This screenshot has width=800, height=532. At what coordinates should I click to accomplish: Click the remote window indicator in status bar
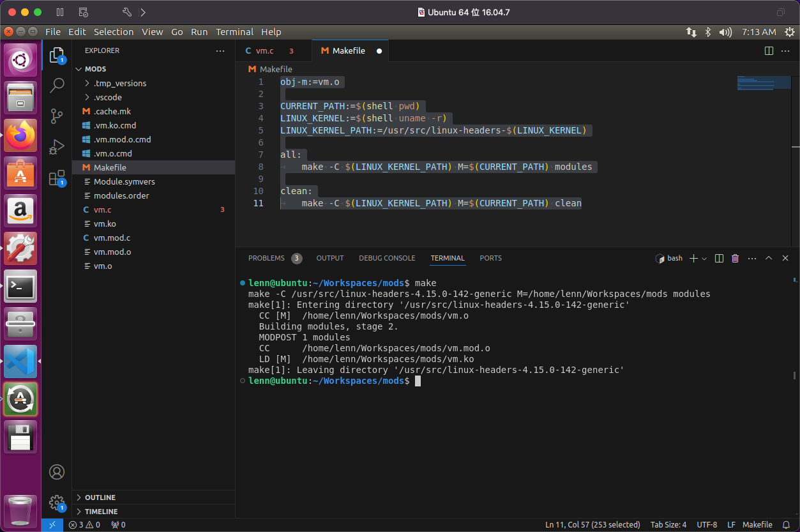point(52,525)
